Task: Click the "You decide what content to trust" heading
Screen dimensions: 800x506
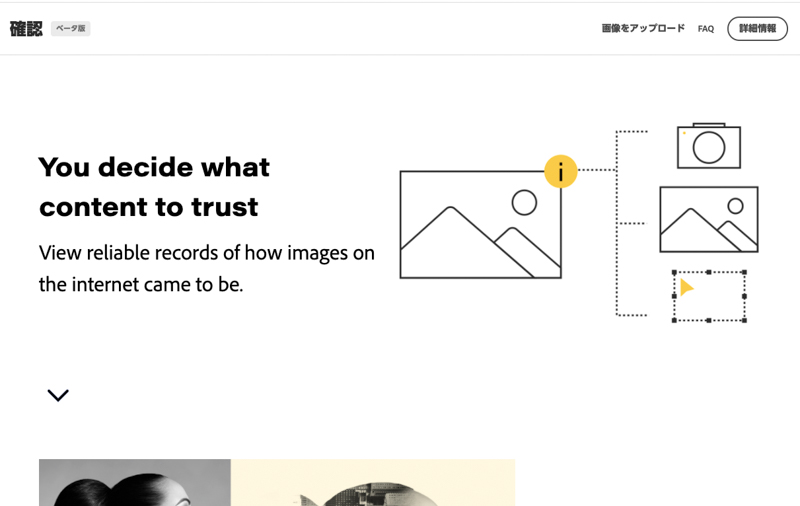Action: [154, 186]
